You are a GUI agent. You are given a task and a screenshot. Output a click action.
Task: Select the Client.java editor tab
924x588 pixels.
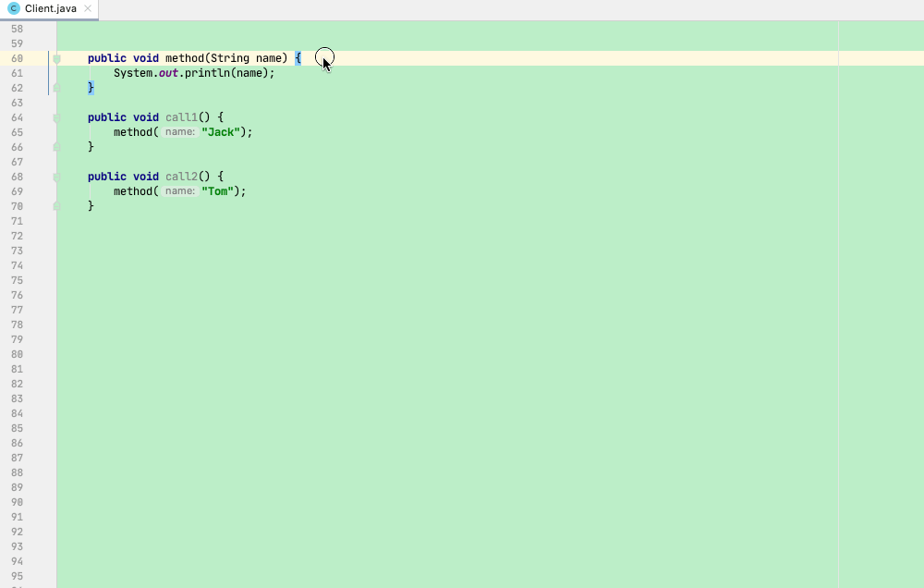pos(50,9)
